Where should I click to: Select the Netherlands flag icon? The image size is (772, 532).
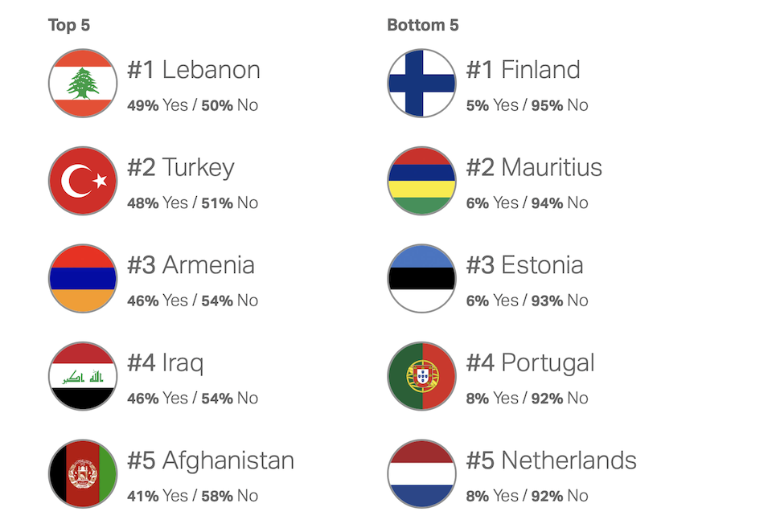click(421, 473)
